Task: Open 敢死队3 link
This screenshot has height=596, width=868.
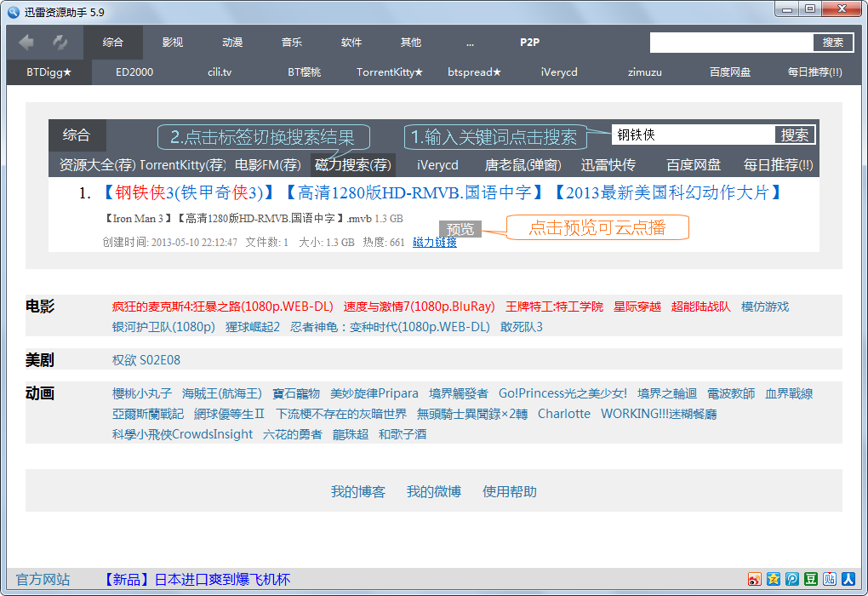Action: [x=522, y=327]
